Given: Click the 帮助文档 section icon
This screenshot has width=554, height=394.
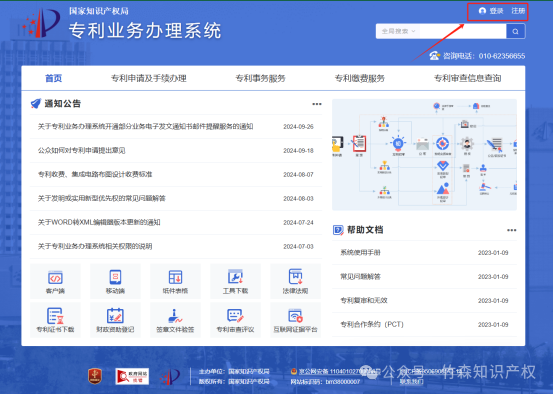Looking at the screenshot, I should pos(338,230).
